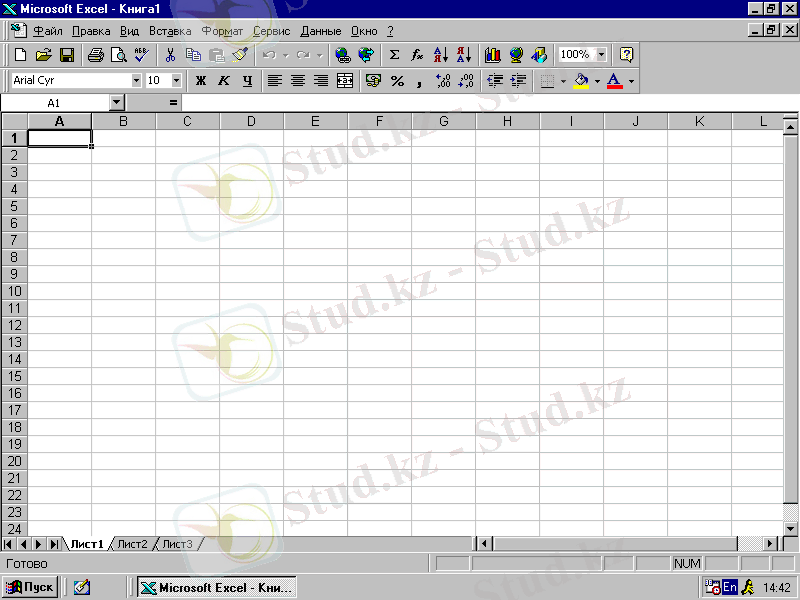Cut selection with scissors icon
Viewport: 800px width, 600px height.
pyautogui.click(x=170, y=55)
